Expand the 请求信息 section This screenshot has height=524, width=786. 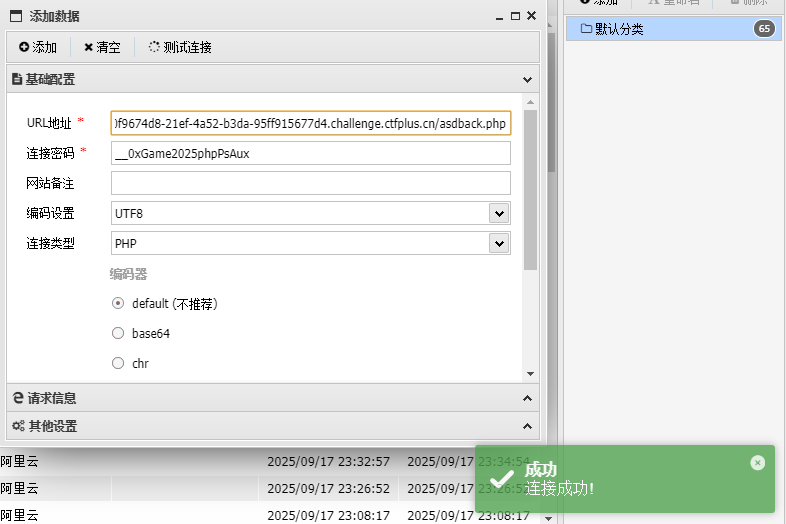272,398
